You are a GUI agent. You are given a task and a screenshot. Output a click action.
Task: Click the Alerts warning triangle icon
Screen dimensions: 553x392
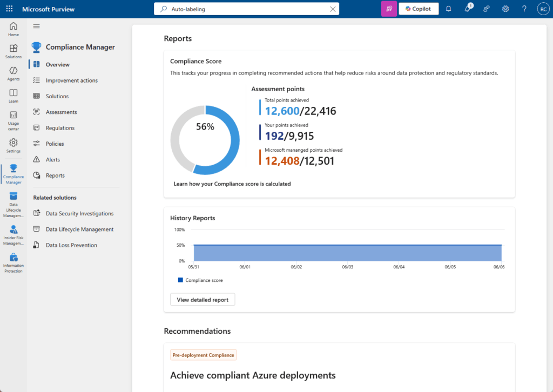[36, 159]
